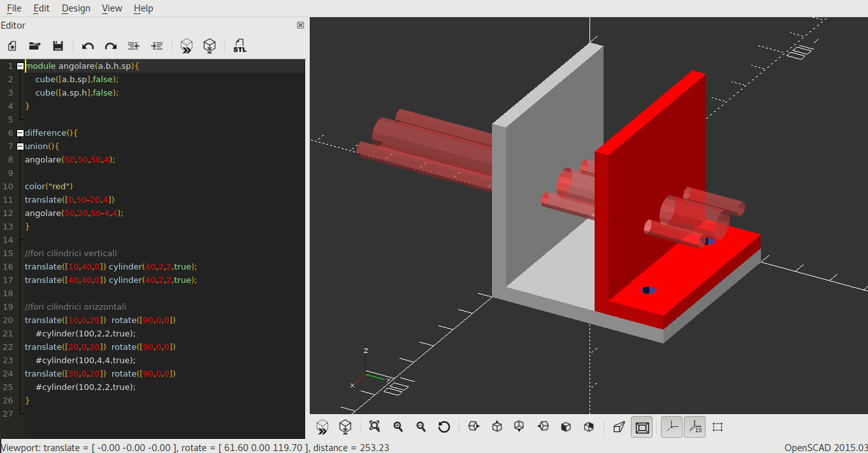The image size is (868, 453).
Task: Save the file with the floppy disk icon
Action: 58,46
